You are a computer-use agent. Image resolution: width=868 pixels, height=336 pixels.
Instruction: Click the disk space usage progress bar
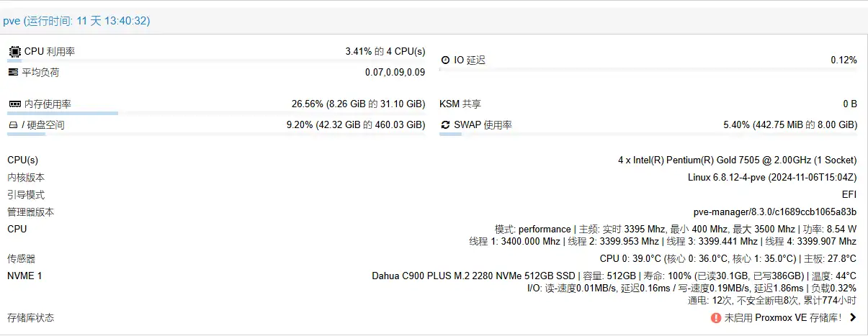coord(216,134)
